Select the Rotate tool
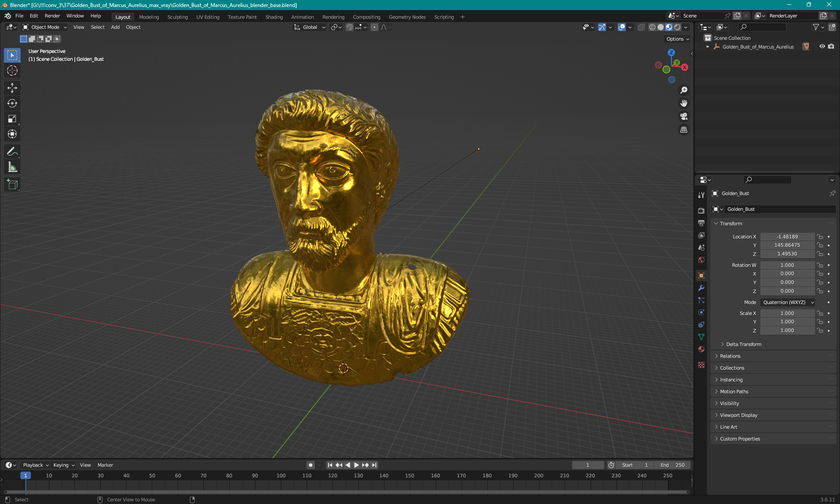The width and height of the screenshot is (840, 504). [x=12, y=103]
